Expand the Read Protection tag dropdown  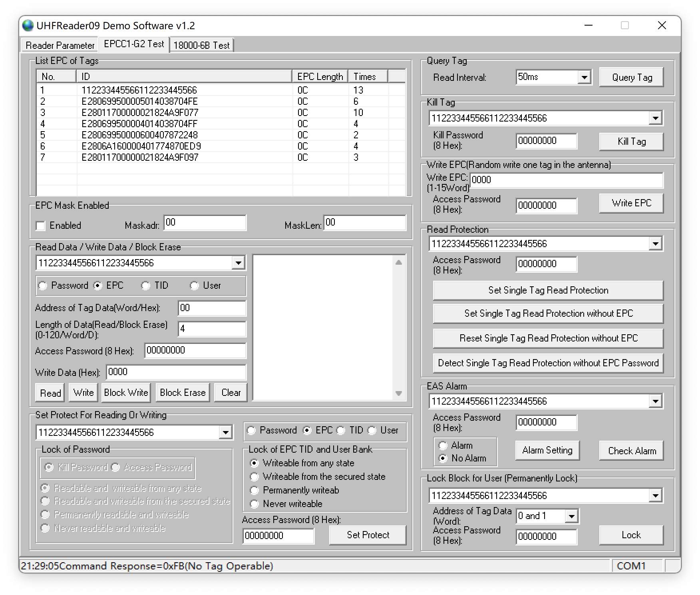point(656,243)
